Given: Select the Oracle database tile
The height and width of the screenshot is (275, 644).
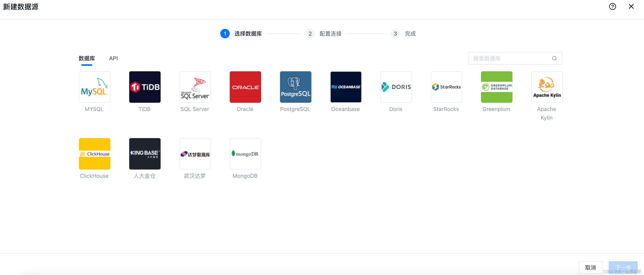Looking at the screenshot, I should click(245, 87).
